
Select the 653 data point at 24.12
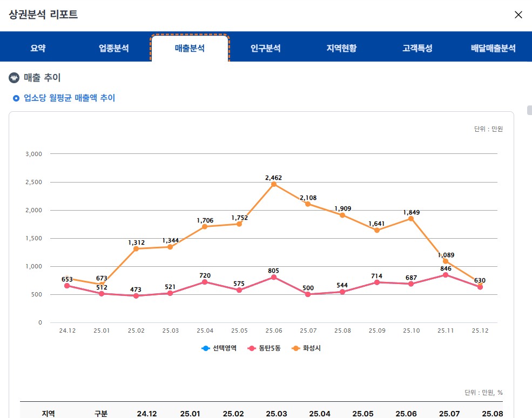[67, 285]
